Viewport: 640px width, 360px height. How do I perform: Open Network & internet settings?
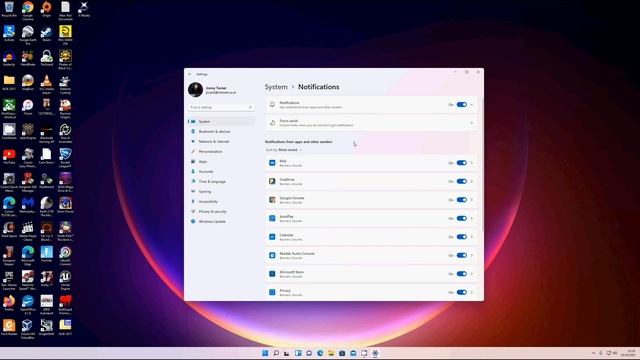point(221,141)
